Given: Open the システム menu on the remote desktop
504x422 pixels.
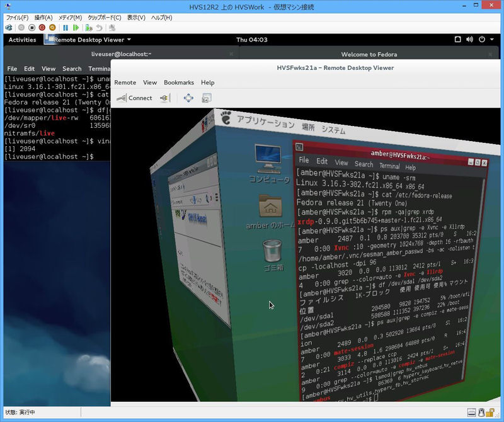Looking at the screenshot, I should click(333, 130).
